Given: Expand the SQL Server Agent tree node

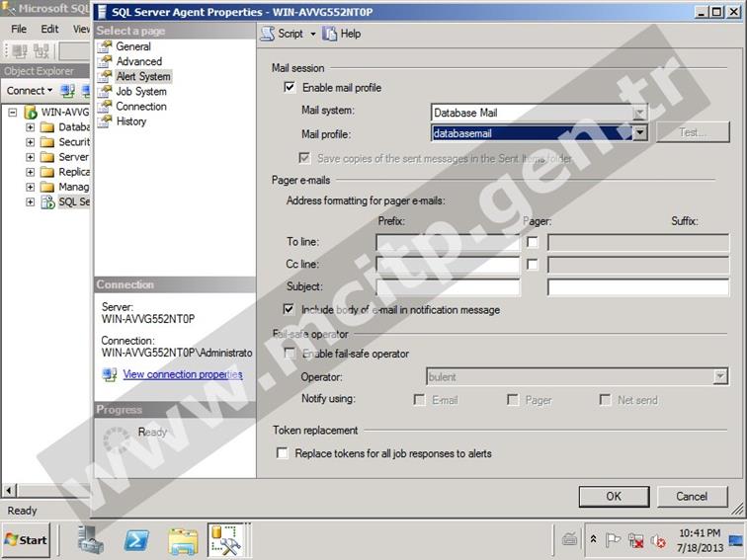Looking at the screenshot, I should tap(30, 201).
